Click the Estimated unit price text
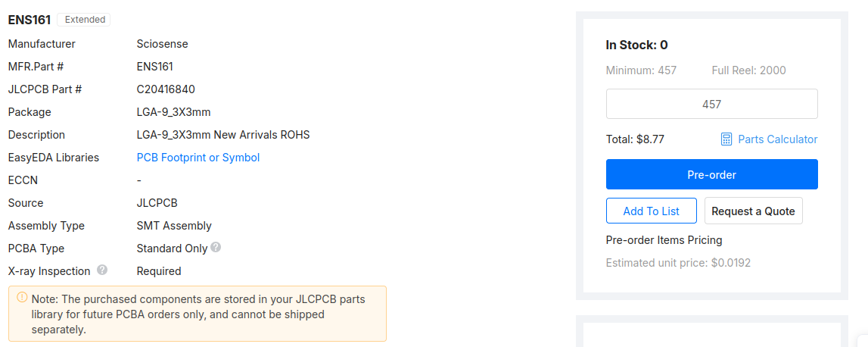868x347 pixels. (x=678, y=263)
